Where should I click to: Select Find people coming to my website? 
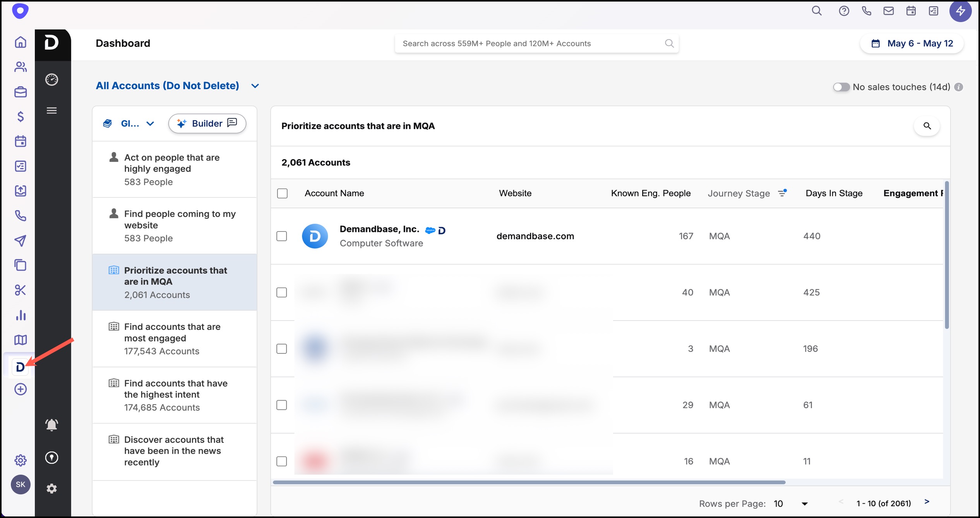(x=175, y=226)
